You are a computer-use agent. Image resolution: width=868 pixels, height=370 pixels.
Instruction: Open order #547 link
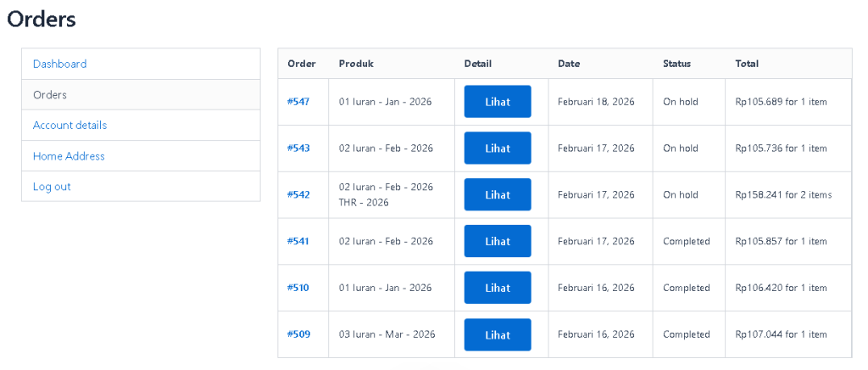298,102
